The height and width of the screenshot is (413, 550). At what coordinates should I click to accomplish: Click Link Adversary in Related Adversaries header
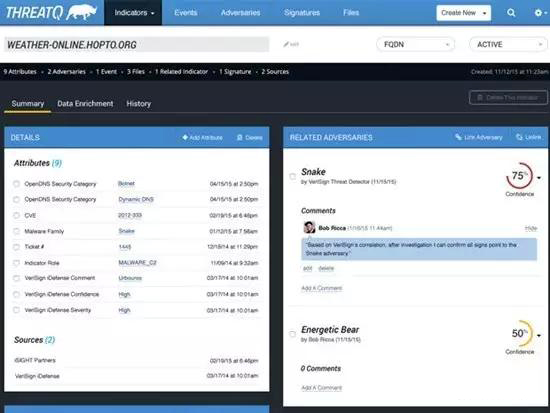tap(479, 137)
